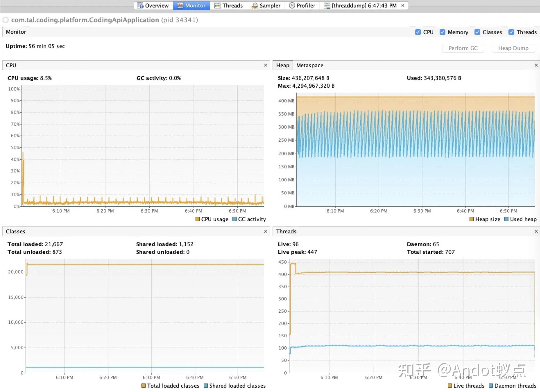This screenshot has height=392, width=540.
Task: Close the threaddump 6:47:43 PM tab
Action: [x=403, y=5]
